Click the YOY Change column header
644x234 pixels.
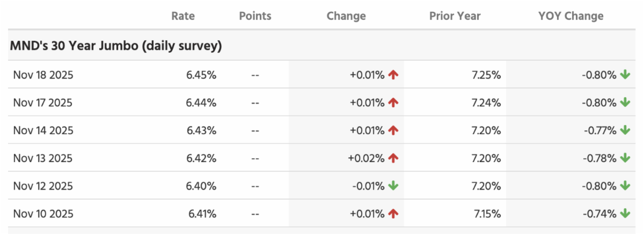570,16
